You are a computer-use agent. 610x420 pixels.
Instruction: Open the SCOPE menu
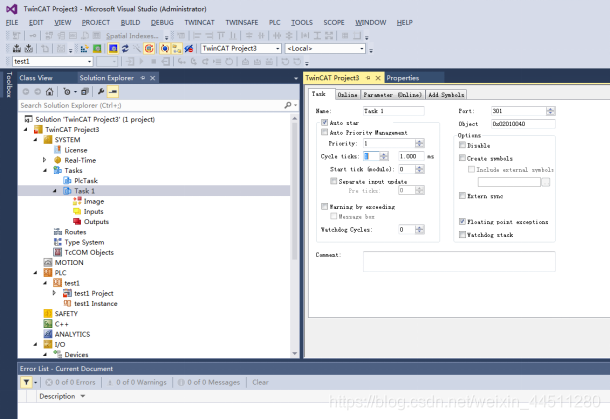click(334, 23)
